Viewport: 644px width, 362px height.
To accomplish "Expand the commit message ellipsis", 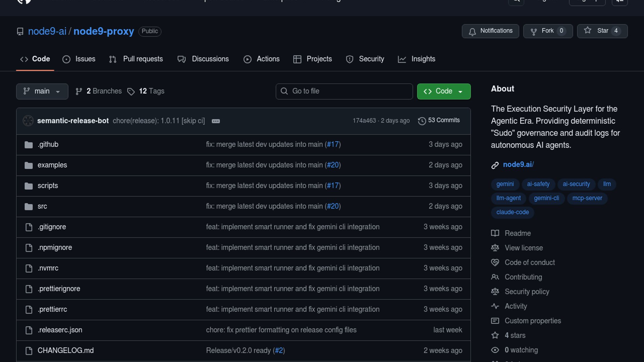I will (x=216, y=121).
